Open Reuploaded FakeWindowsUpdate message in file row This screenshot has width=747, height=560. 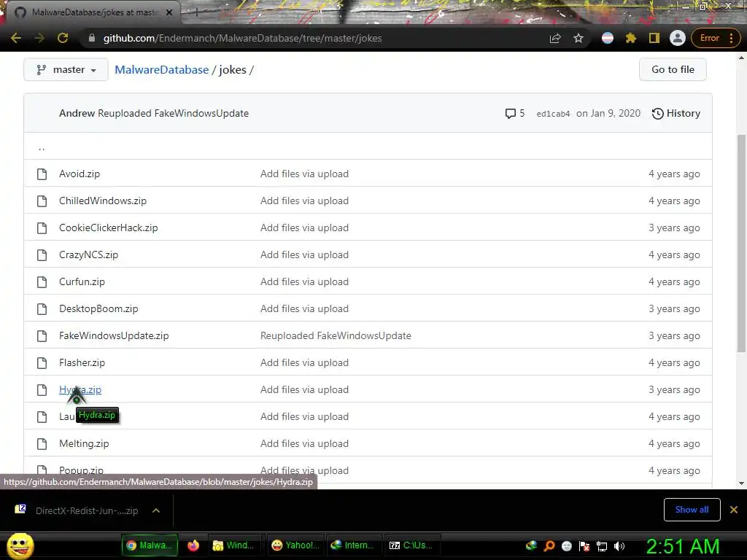tap(336, 335)
